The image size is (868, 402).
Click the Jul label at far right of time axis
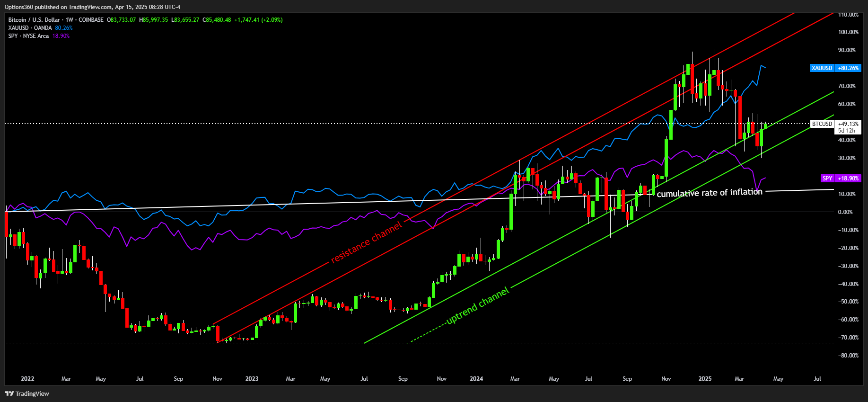coord(817,379)
